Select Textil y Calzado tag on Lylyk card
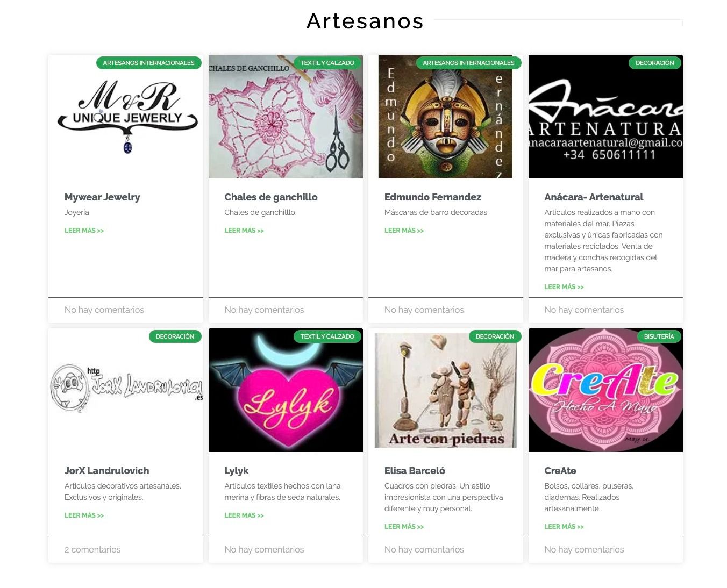 pos(327,336)
